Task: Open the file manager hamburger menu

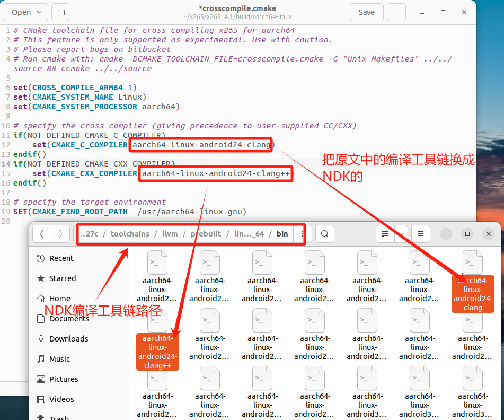Action: click(x=420, y=234)
